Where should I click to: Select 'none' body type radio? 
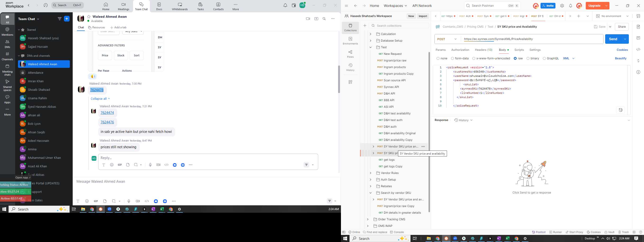[x=438, y=58]
